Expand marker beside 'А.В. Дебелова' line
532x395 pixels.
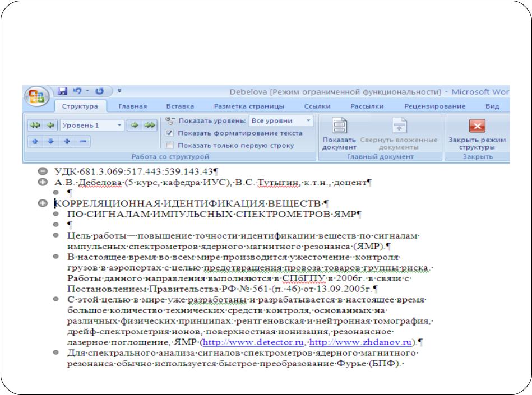tap(43, 183)
